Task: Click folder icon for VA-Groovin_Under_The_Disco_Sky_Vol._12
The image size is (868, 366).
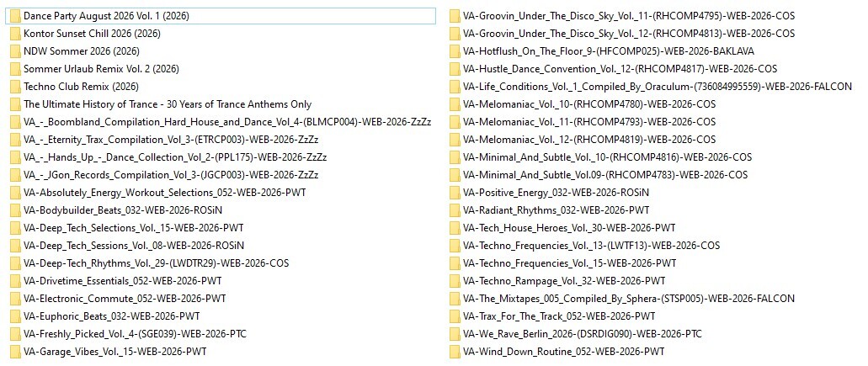Action: pos(455,34)
